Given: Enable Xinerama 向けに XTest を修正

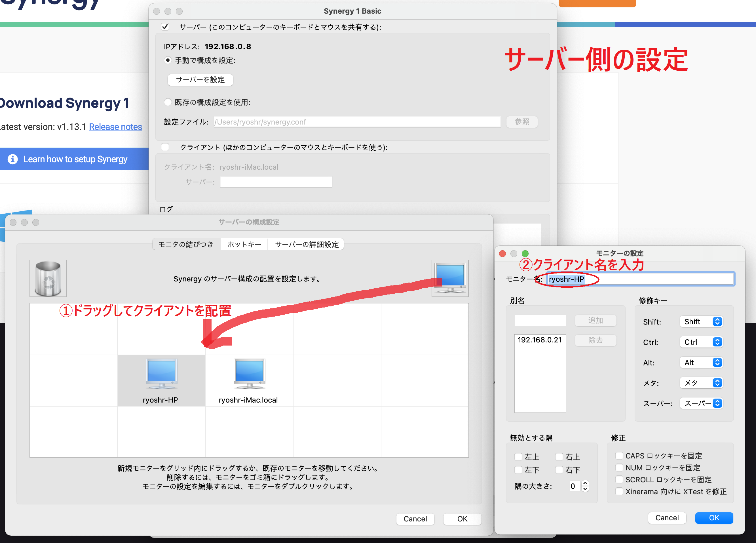Looking at the screenshot, I should pos(619,491).
